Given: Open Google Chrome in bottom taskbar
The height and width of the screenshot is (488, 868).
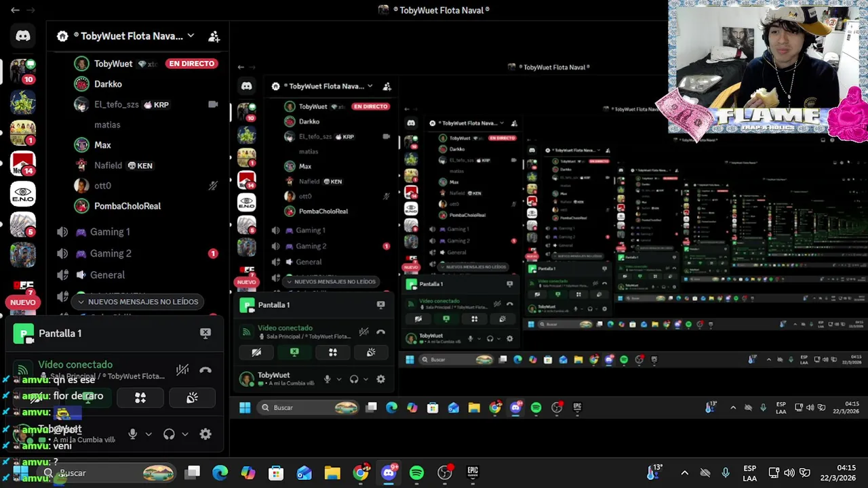Looking at the screenshot, I should coord(361,472).
